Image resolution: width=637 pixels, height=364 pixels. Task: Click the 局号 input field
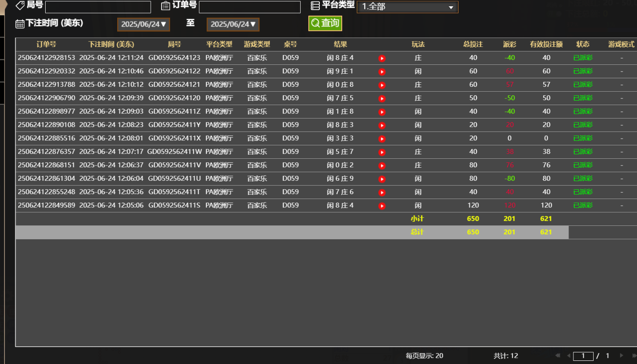98,7
